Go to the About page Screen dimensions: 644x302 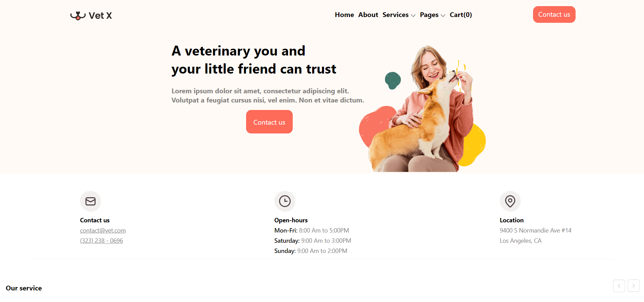[x=368, y=15]
